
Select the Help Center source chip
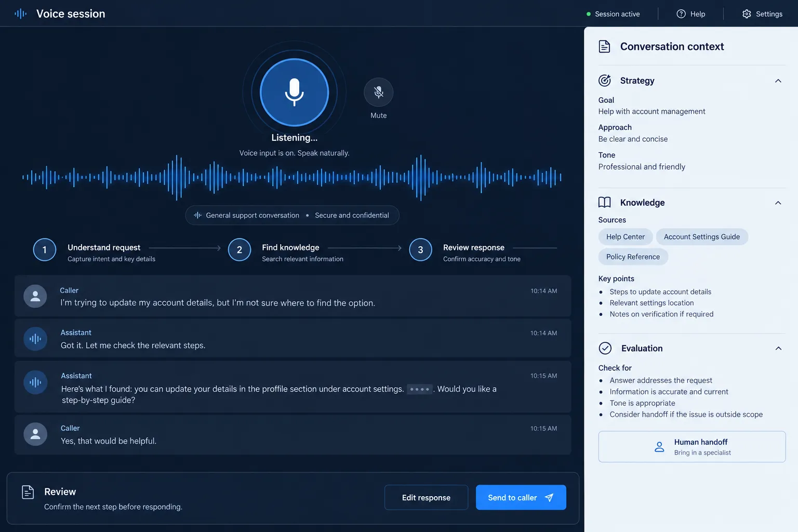tap(626, 237)
